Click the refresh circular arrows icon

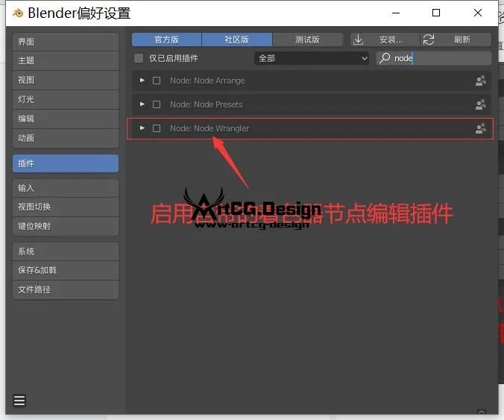pyautogui.click(x=429, y=40)
